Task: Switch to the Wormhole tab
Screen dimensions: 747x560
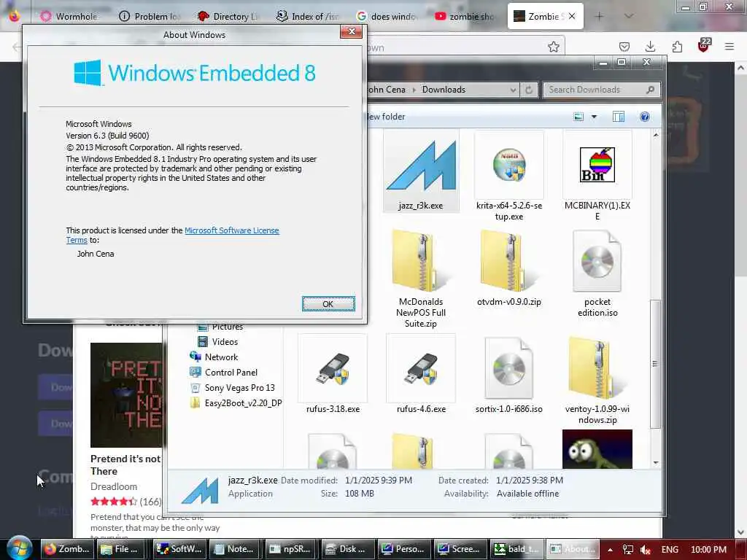Action: 69,16
